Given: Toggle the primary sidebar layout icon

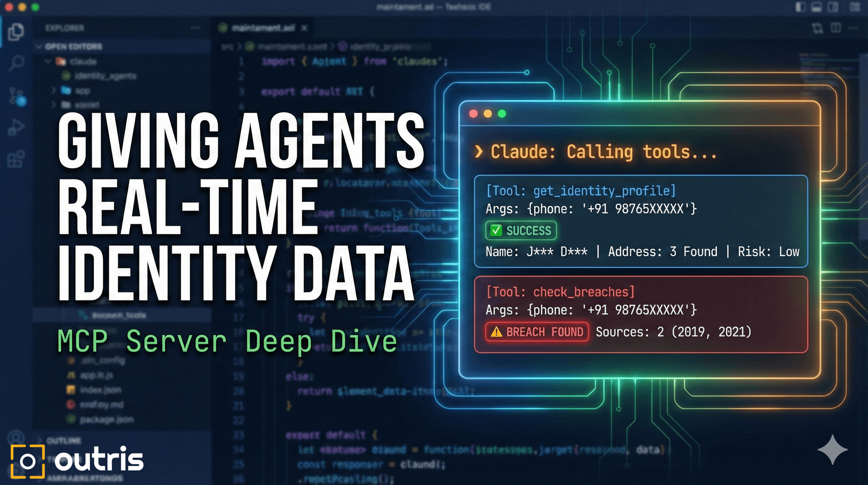Looking at the screenshot, I should click(800, 7).
